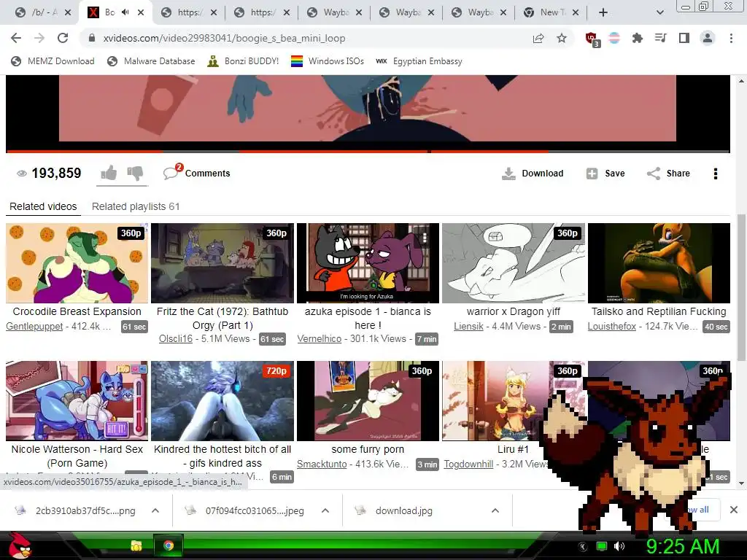This screenshot has height=560, width=747.
Task: Open the Olscli16 uploader link
Action: pyautogui.click(x=176, y=339)
